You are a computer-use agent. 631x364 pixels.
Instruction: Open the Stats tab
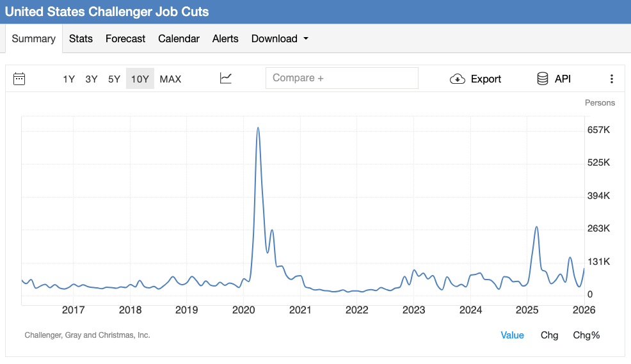pyautogui.click(x=81, y=38)
